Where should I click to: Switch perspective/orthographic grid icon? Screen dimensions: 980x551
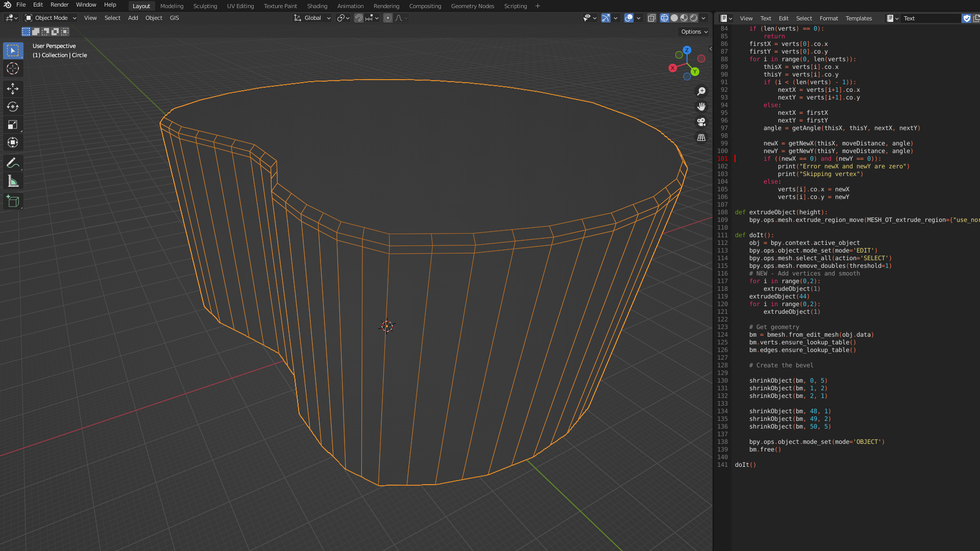[701, 137]
